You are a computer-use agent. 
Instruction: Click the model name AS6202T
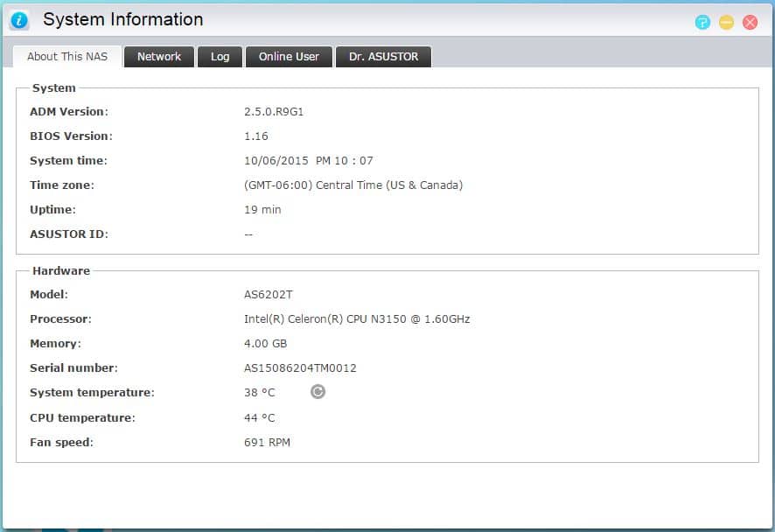click(269, 295)
